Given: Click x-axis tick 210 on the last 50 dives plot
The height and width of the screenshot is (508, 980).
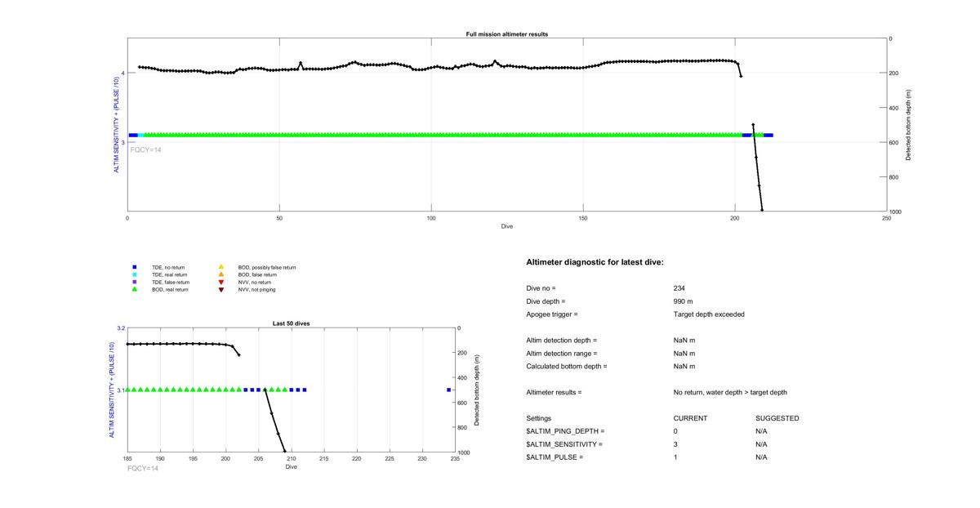Looking at the screenshot, I should pyautogui.click(x=292, y=459).
